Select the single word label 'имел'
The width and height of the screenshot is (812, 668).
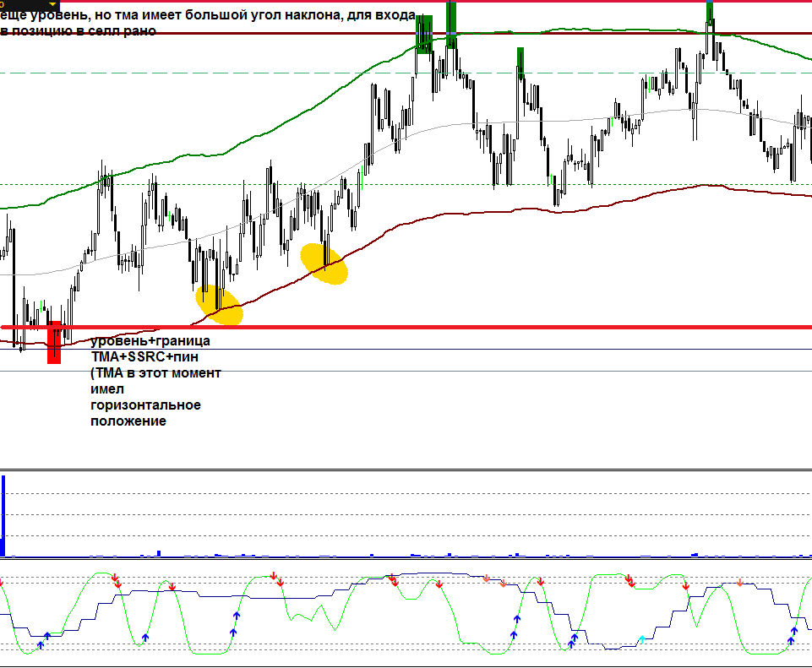107,389
